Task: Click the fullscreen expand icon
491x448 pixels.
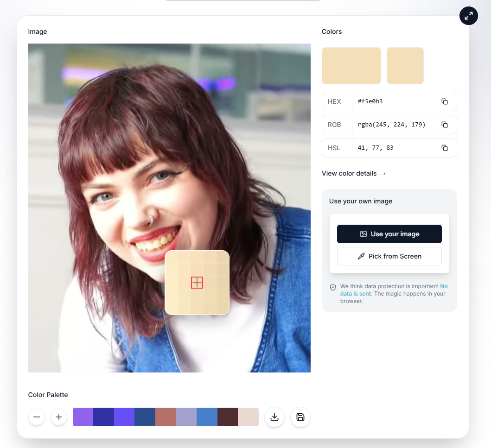Action: [468, 16]
